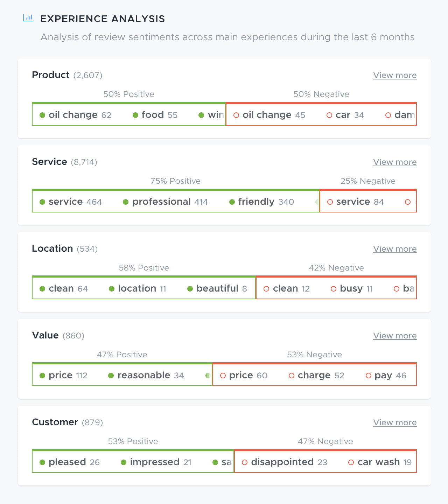448x504 pixels.
Task: Click the red circle beside disappointed 23
Action: pos(245,462)
